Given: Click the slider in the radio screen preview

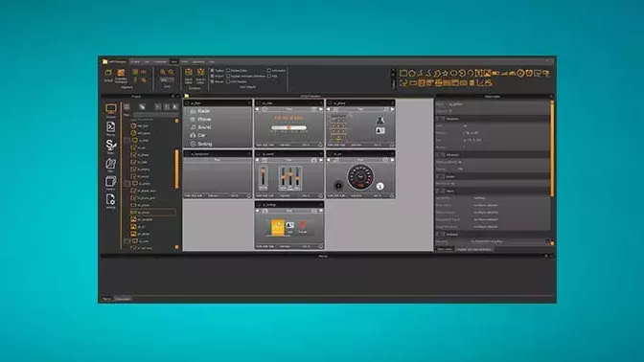Looking at the screenshot, I should click(288, 128).
